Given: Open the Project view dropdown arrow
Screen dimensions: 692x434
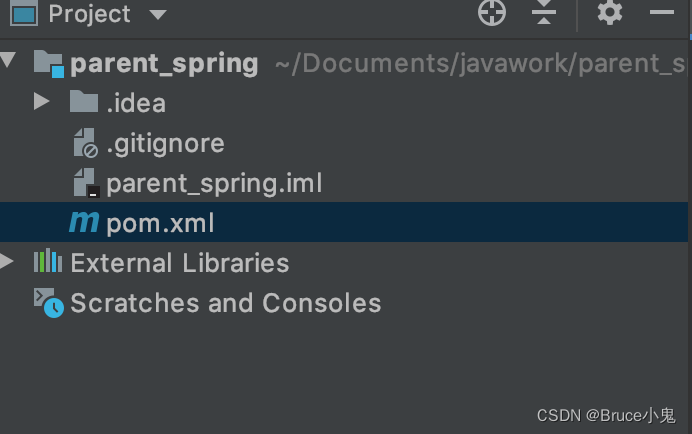Looking at the screenshot, I should (158, 15).
